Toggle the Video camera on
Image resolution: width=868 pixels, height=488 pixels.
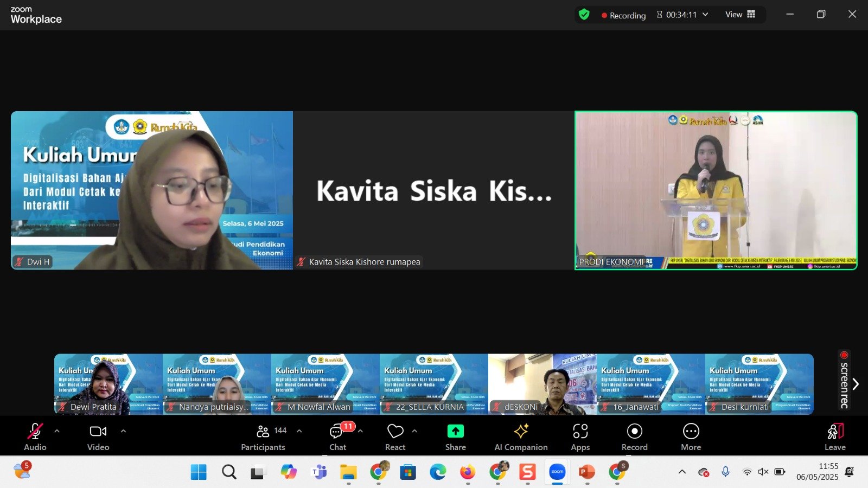pyautogui.click(x=98, y=437)
